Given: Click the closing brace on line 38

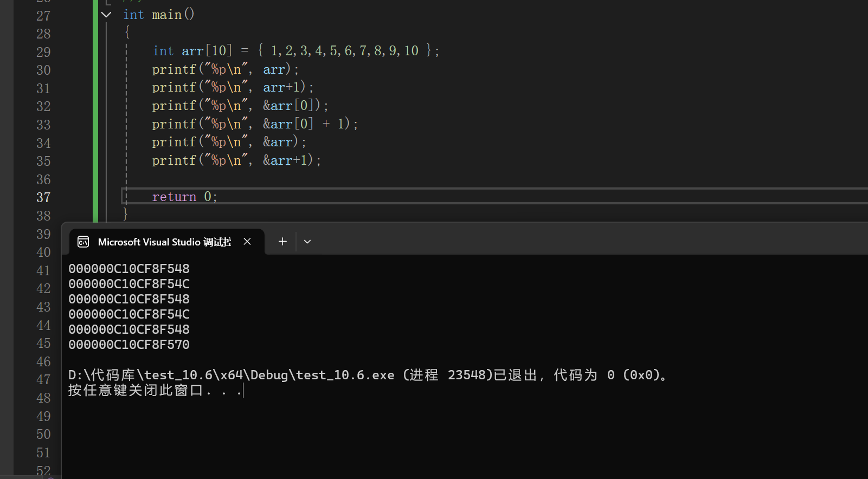Looking at the screenshot, I should tap(125, 214).
